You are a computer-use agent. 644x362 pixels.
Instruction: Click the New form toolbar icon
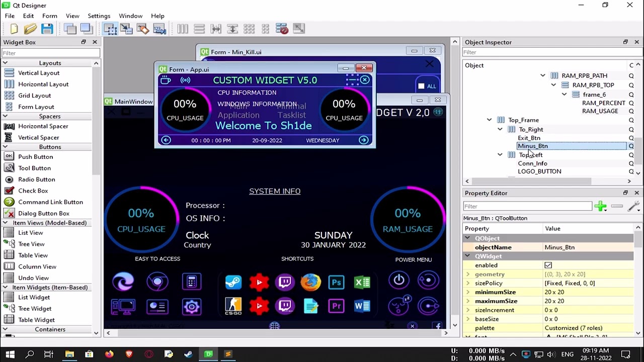tap(14, 29)
